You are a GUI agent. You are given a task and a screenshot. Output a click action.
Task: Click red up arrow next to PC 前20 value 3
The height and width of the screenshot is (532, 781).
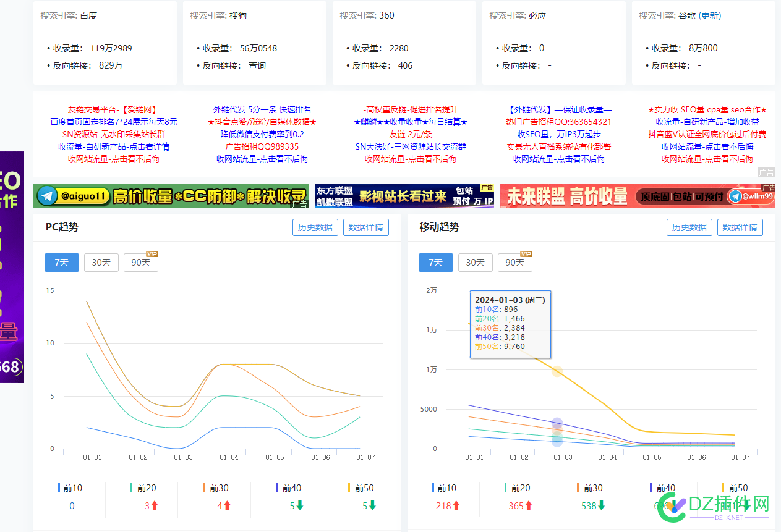[155, 505]
